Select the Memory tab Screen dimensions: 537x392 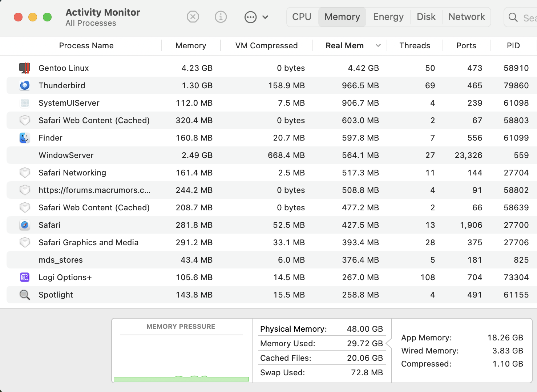tap(342, 17)
